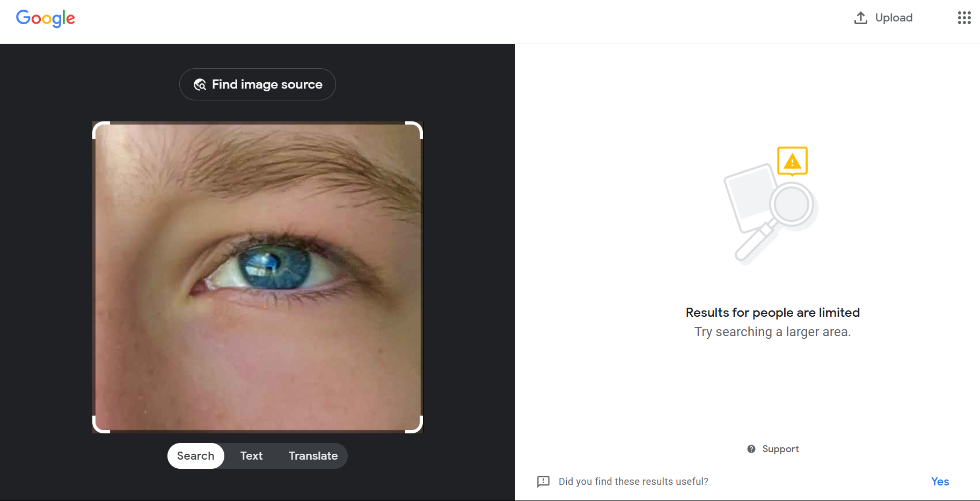Click the yellow warning triangle icon
980x501 pixels.
[792, 161]
